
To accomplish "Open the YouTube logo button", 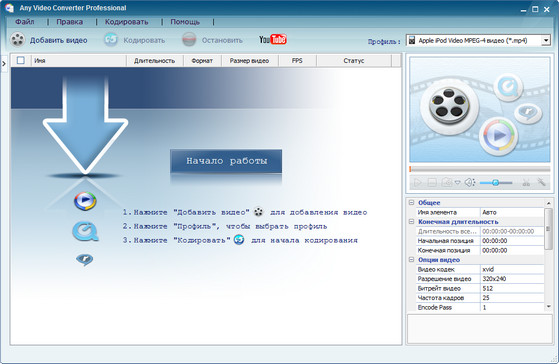I will pyautogui.click(x=273, y=39).
